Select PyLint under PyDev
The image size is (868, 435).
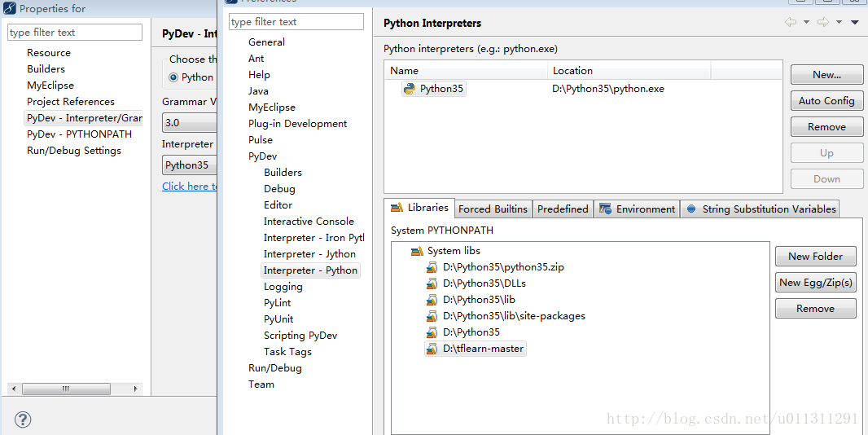[278, 302]
